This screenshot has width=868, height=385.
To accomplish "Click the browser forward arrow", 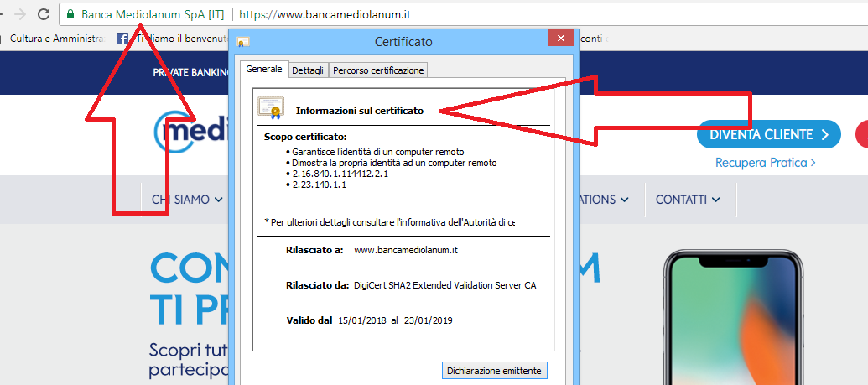I will (20, 14).
